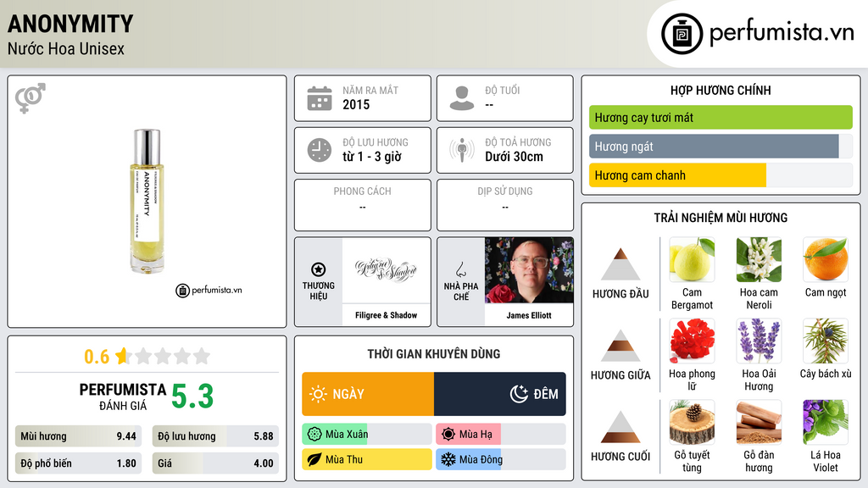Click the yellow Hương cam chanh bar
The width and height of the screenshot is (868, 488).
tap(721, 175)
